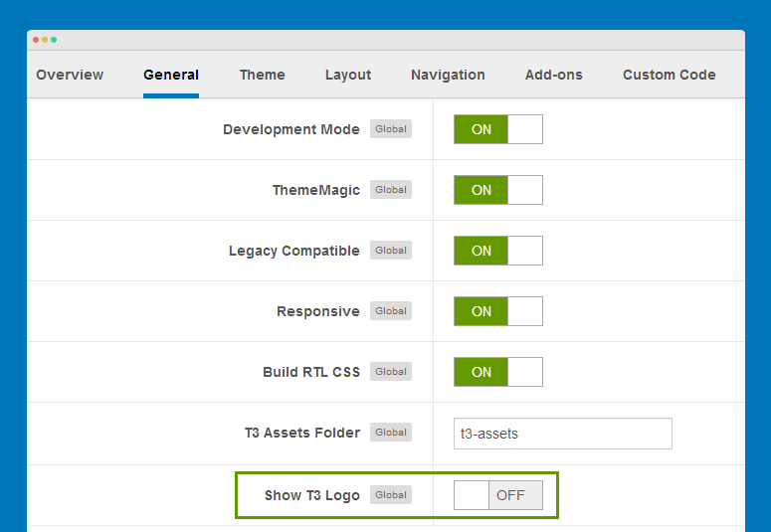Switch to the Theme tab

click(262, 75)
